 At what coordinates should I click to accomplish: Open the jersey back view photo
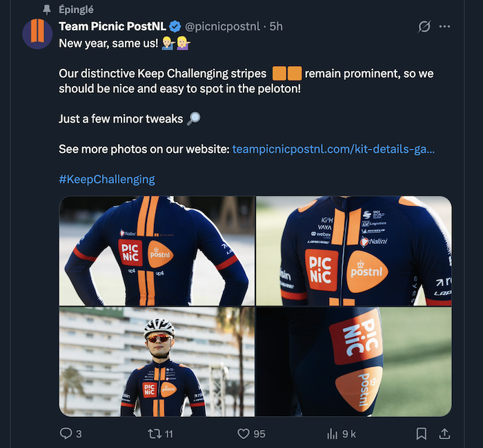(x=157, y=251)
